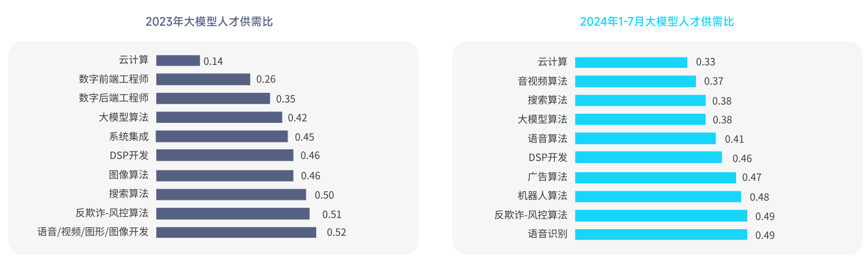Select the 语音识别 bar
Screen dimensions: 868x264
click(x=661, y=234)
